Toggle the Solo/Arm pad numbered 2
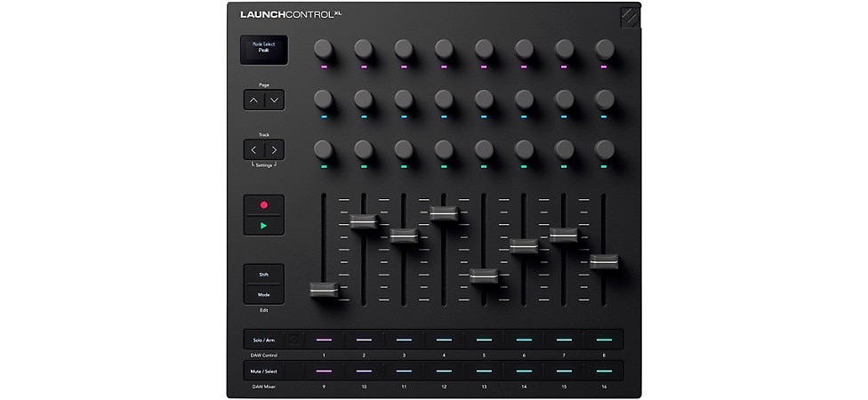 (x=364, y=340)
